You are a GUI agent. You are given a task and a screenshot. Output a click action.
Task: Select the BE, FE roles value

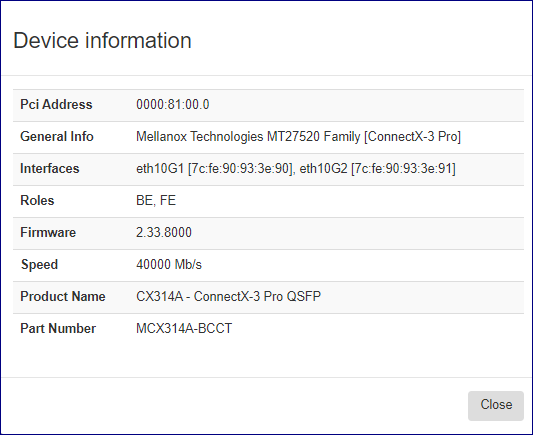(156, 200)
